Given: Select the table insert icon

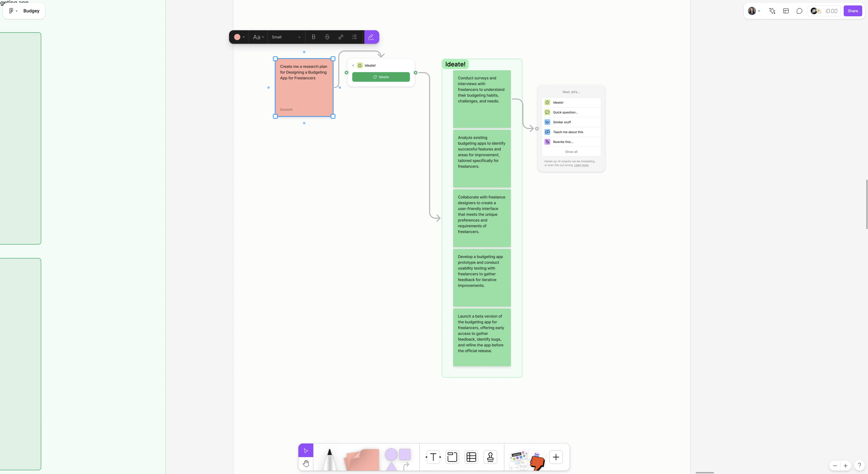Looking at the screenshot, I should tap(471, 457).
